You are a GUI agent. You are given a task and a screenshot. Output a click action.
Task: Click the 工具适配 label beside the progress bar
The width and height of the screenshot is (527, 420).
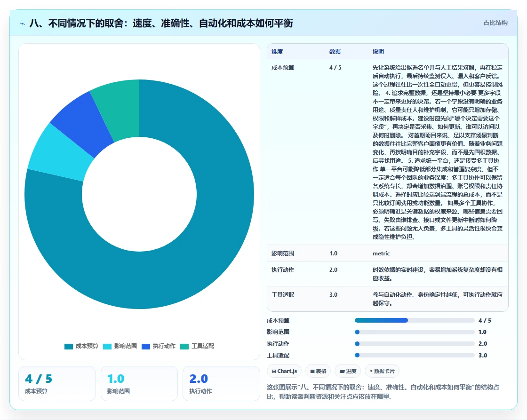[278, 355]
